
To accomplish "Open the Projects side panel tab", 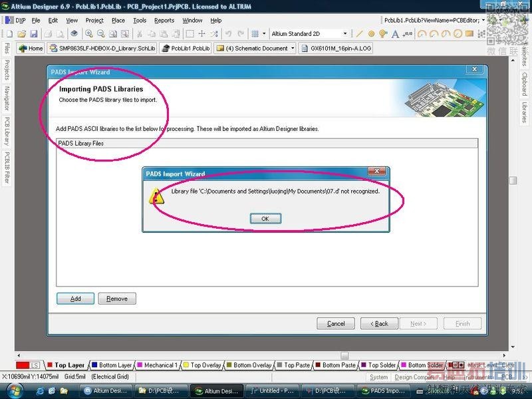I will click(7, 70).
